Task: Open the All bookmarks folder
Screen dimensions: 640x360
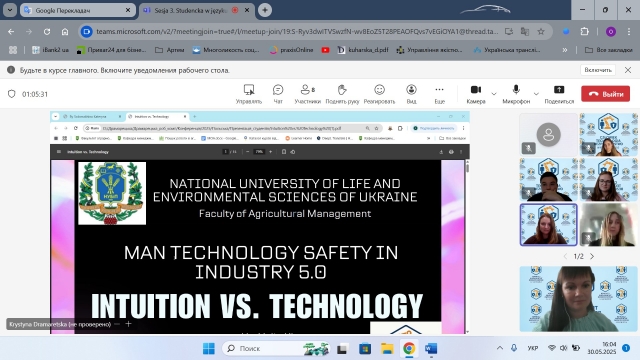Action: tap(609, 50)
